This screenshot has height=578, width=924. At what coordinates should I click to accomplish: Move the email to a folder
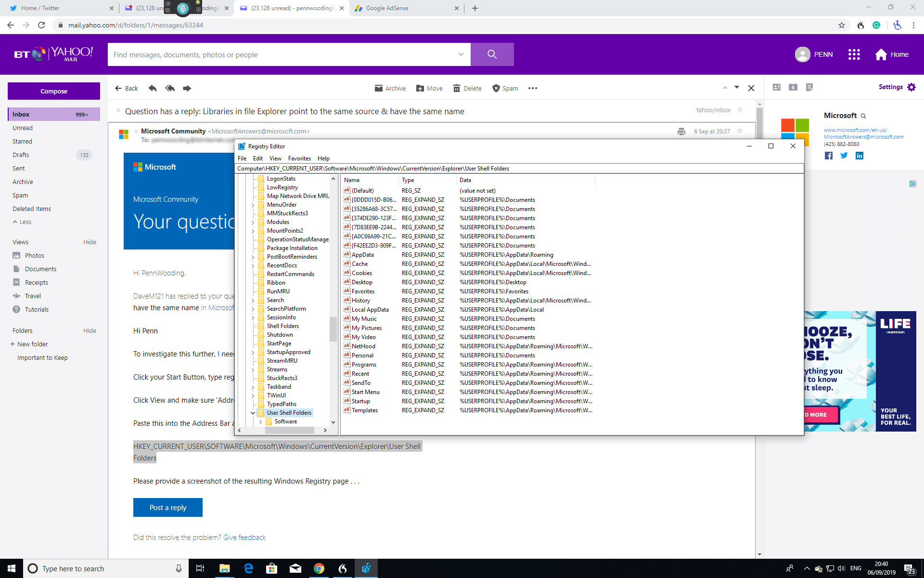(x=429, y=88)
